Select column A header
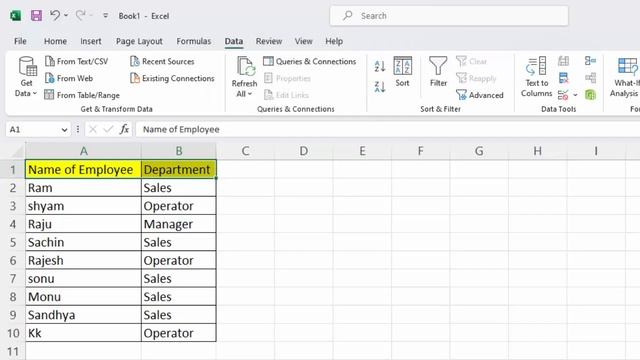Viewport: 640px width, 360px height. click(x=83, y=151)
